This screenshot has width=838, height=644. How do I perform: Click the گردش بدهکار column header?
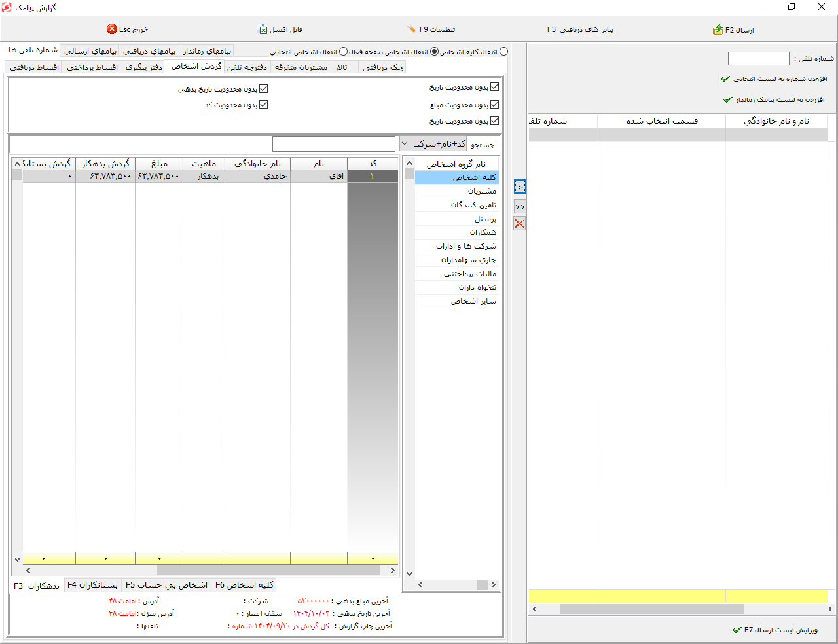pos(105,164)
